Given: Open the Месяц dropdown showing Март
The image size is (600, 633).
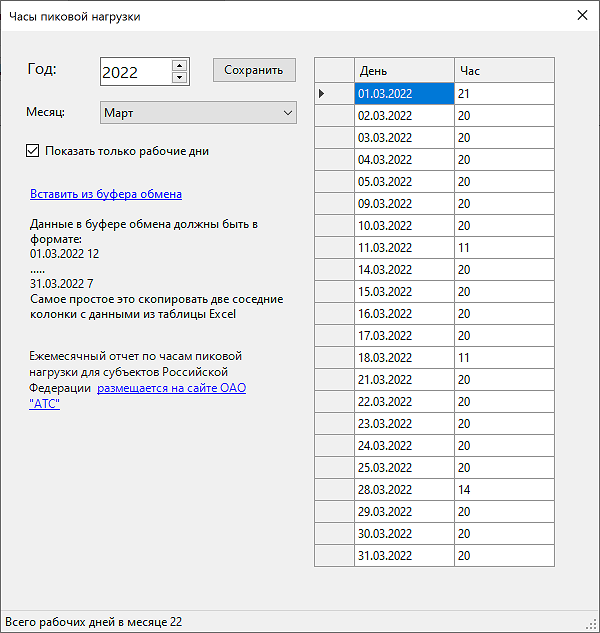Looking at the screenshot, I should (198, 113).
